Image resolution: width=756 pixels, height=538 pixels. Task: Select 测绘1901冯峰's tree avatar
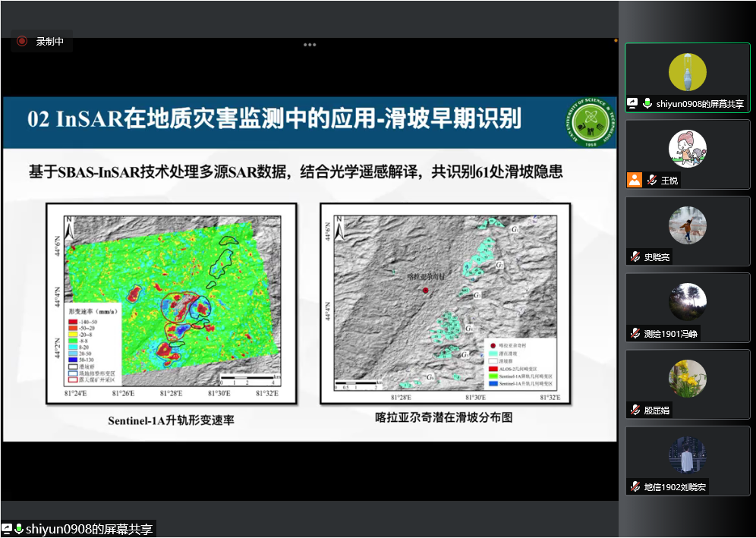[687, 302]
